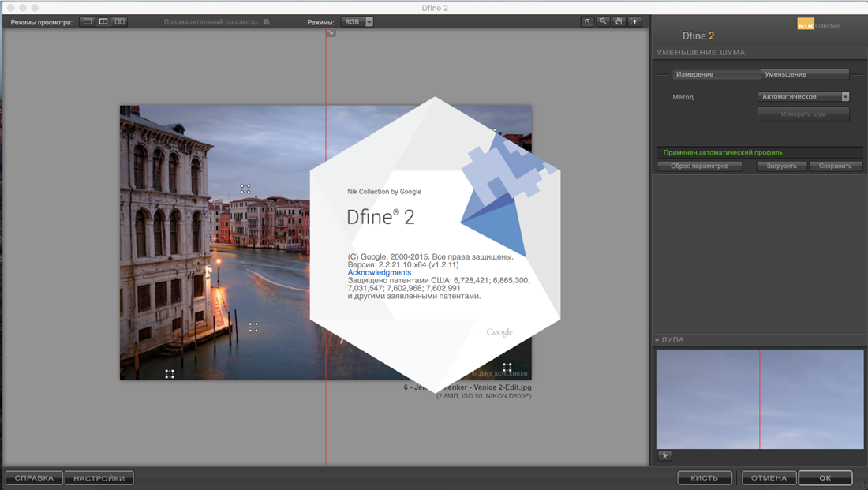Image resolution: width=868 pixels, height=490 pixels.
Task: Choose side-by-side preview view mode
Action: [x=119, y=21]
